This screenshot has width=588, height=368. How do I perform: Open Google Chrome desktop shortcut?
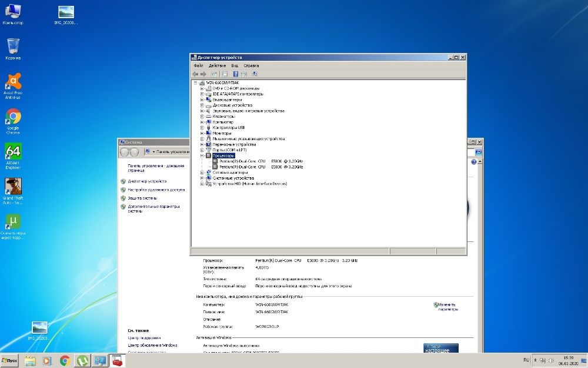coord(13,117)
